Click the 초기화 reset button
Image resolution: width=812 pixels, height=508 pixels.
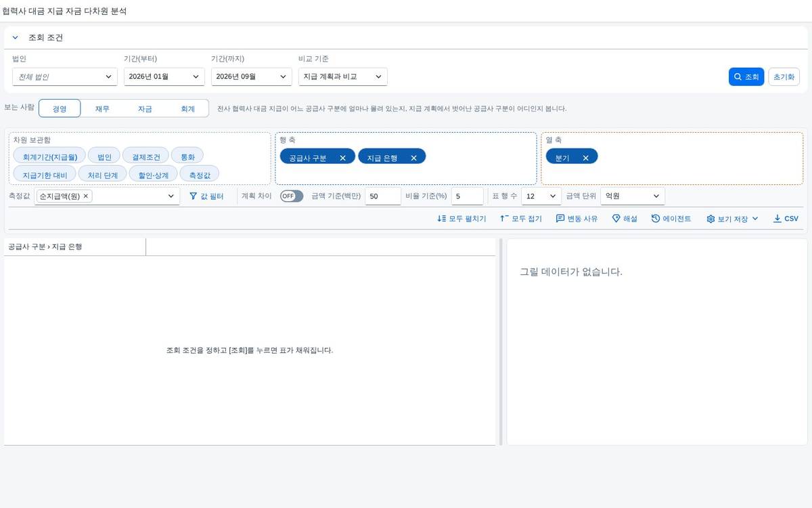pyautogui.click(x=784, y=77)
